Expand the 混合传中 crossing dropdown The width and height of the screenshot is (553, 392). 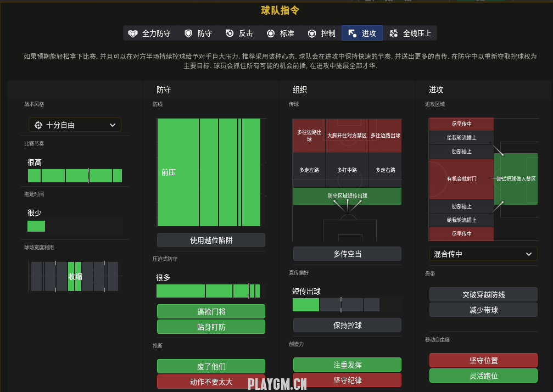click(x=483, y=254)
